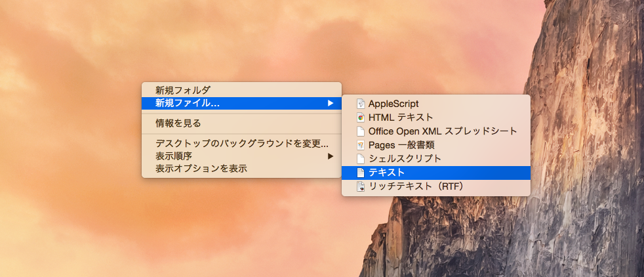Open 情報を見る from the context menu
Screen dimensions: 644x277
point(241,123)
